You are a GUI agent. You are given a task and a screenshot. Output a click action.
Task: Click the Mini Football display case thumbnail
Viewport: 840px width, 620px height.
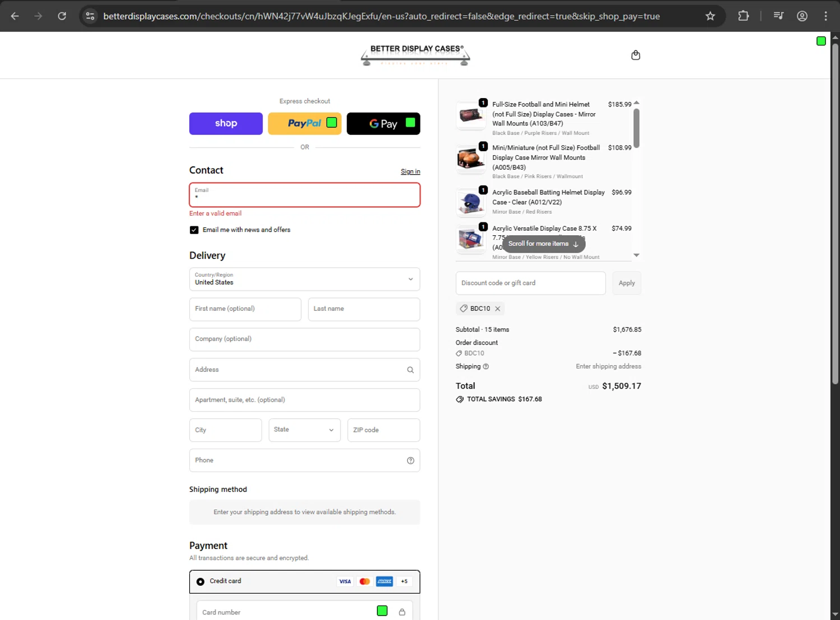471,159
